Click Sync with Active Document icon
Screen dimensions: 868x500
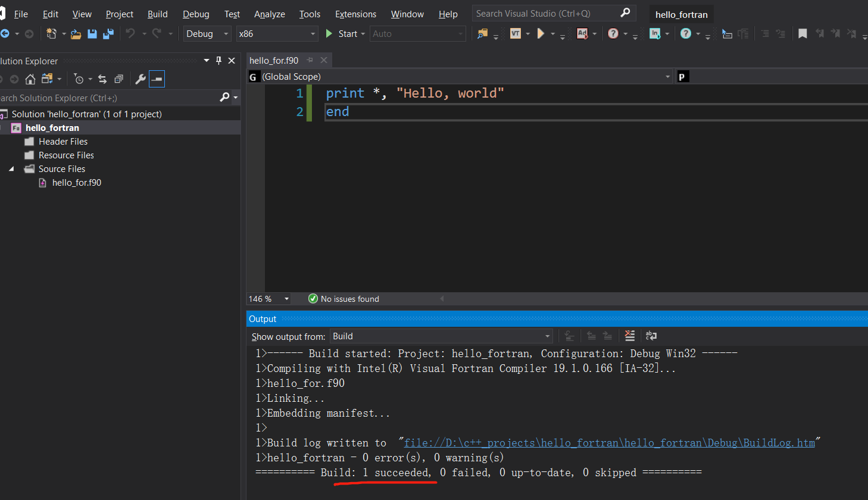pyautogui.click(x=102, y=79)
